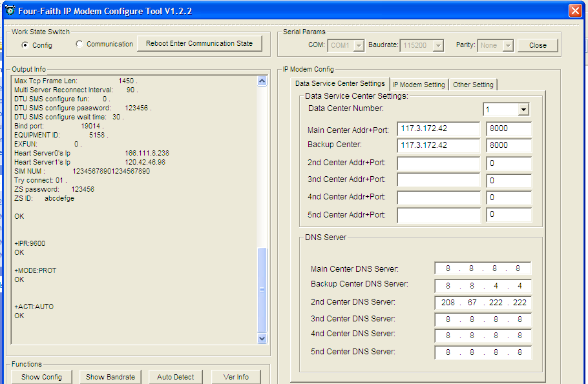Click the 5nd Center address field
The image size is (588, 384).
pos(438,215)
